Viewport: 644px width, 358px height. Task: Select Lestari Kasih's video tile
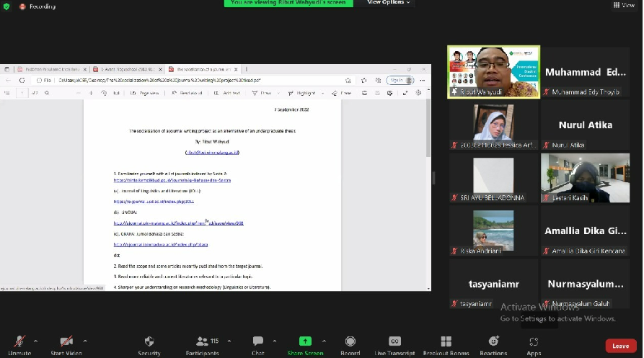[x=585, y=178]
